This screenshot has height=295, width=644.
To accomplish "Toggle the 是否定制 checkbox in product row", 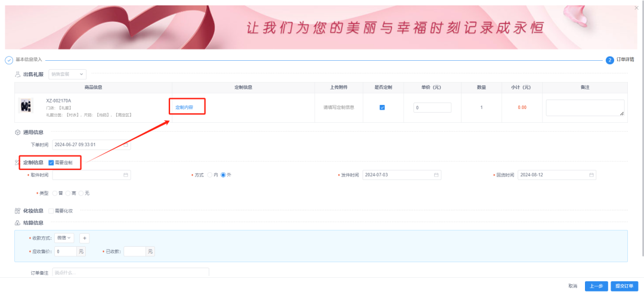I will [382, 107].
